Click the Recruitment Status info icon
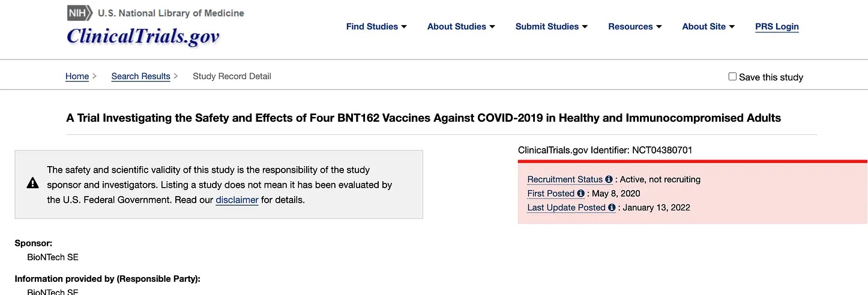This screenshot has width=868, height=295. 609,179
